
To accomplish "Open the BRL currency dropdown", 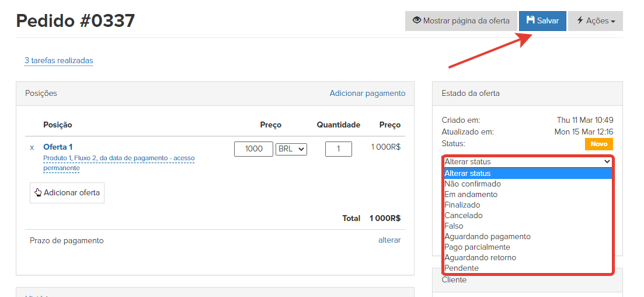I will point(291,149).
